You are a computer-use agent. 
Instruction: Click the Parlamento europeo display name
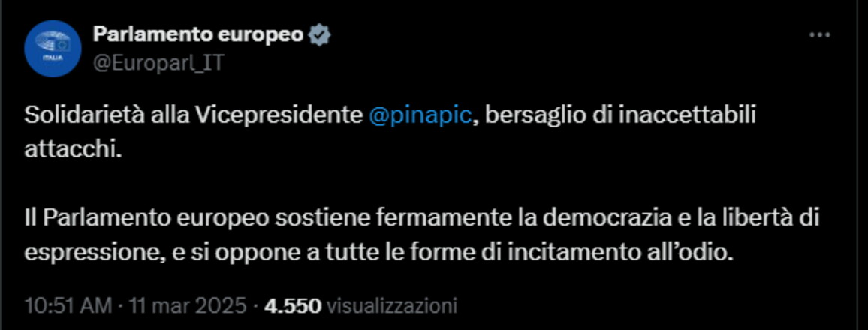tap(198, 34)
